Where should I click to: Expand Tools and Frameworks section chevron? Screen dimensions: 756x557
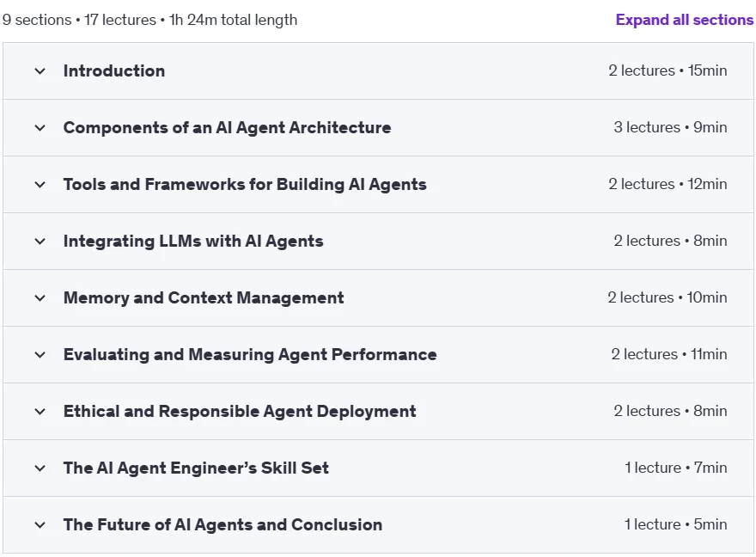(40, 185)
